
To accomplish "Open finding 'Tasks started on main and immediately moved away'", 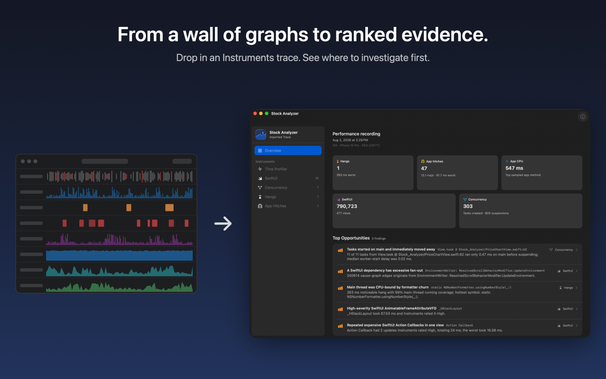I will tap(457, 254).
